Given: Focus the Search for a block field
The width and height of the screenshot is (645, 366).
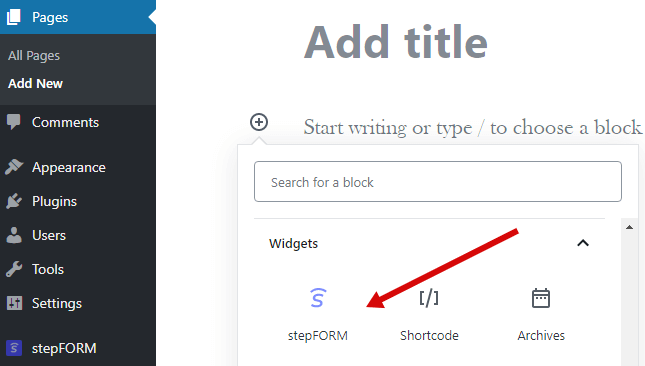Looking at the screenshot, I should [x=438, y=181].
